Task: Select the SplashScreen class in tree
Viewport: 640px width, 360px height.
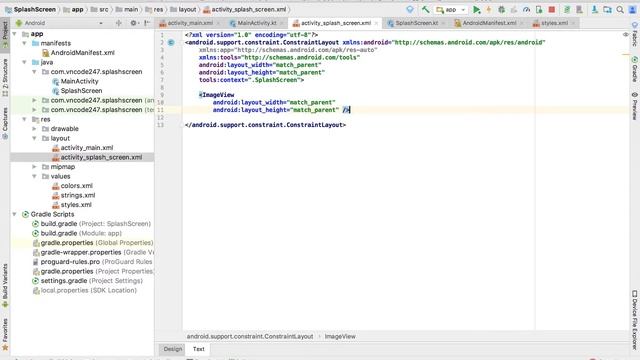Action: [x=77, y=91]
